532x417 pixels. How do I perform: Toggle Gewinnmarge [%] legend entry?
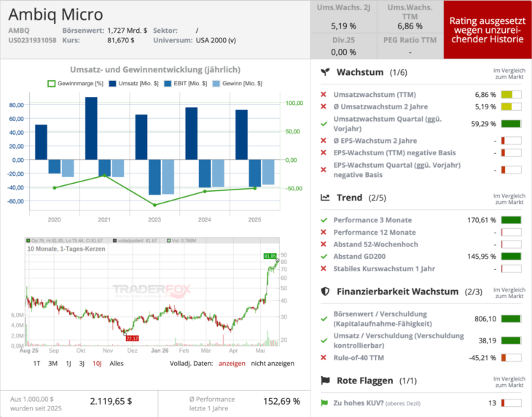point(75,83)
